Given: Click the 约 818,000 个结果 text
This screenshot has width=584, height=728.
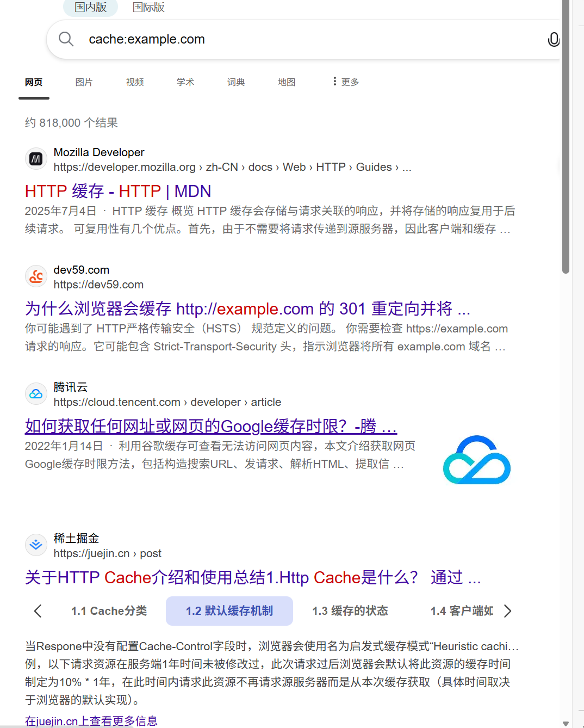Looking at the screenshot, I should tap(71, 123).
